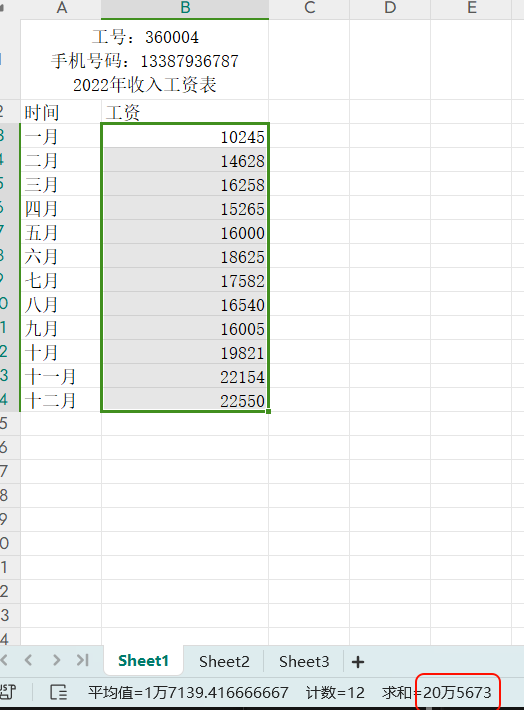524x710 pixels.
Task: Select column A header
Action: 61,8
